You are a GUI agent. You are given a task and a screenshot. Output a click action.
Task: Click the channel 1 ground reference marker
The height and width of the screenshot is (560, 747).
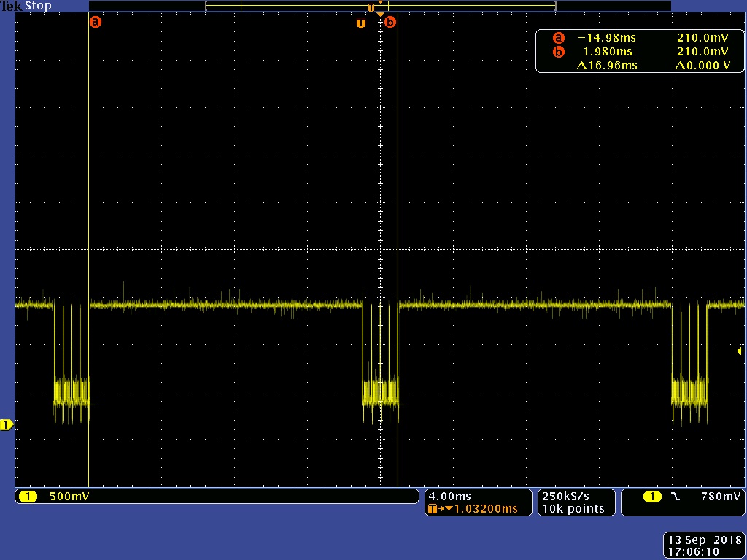[x=6, y=425]
